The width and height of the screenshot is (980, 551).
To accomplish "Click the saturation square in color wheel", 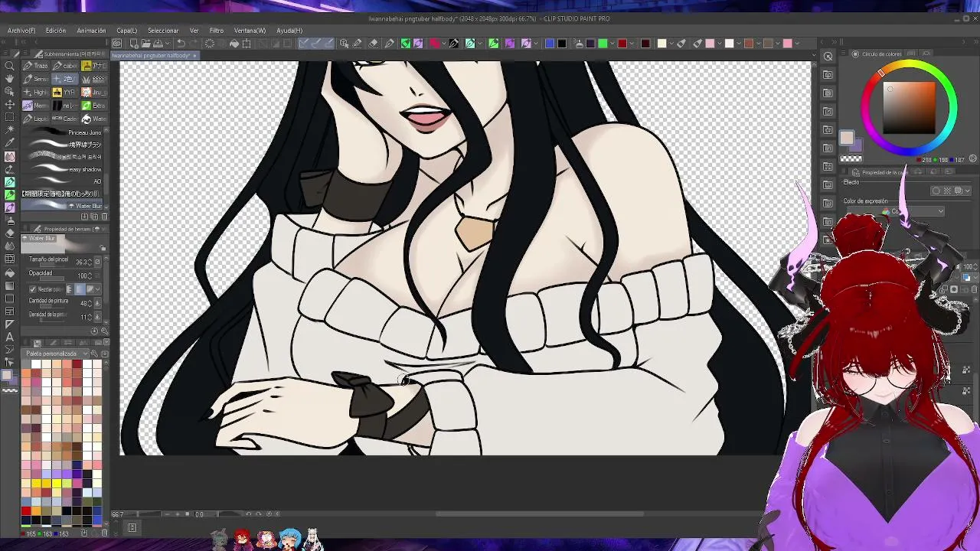I will coord(910,107).
